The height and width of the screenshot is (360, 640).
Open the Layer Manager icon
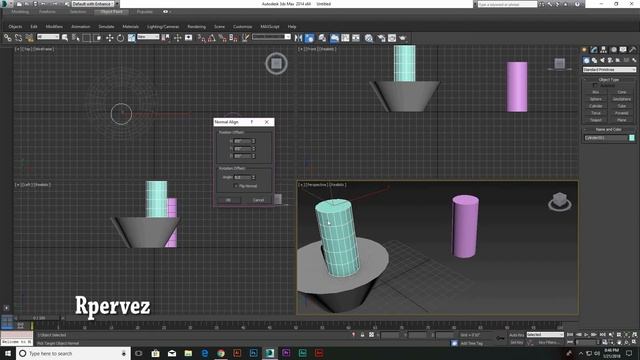point(322,38)
